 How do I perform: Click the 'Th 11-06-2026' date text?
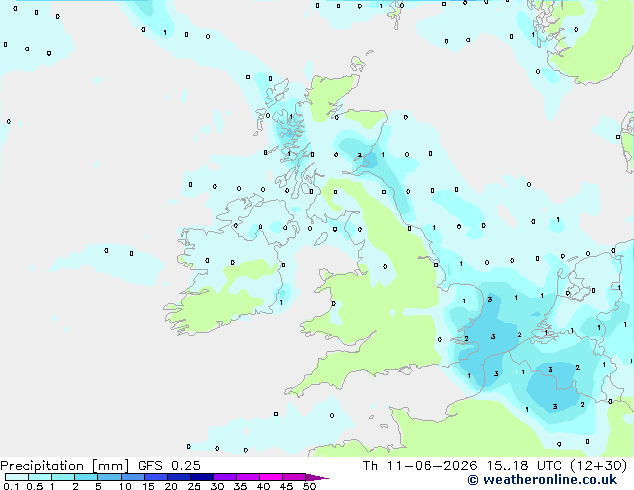420,466
